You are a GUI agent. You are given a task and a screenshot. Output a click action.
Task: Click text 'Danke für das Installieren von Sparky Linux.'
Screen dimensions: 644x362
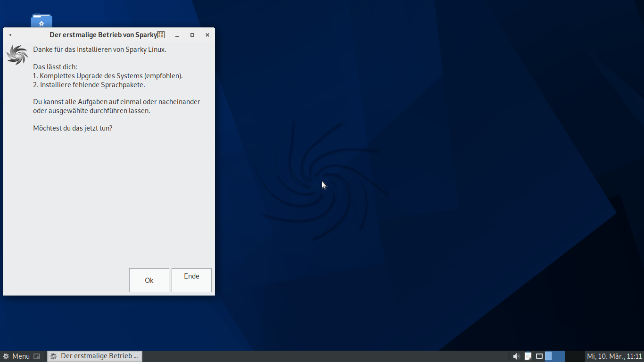tap(99, 49)
